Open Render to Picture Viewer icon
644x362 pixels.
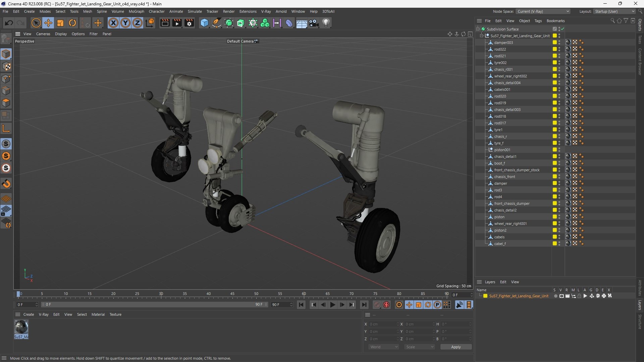tap(177, 23)
